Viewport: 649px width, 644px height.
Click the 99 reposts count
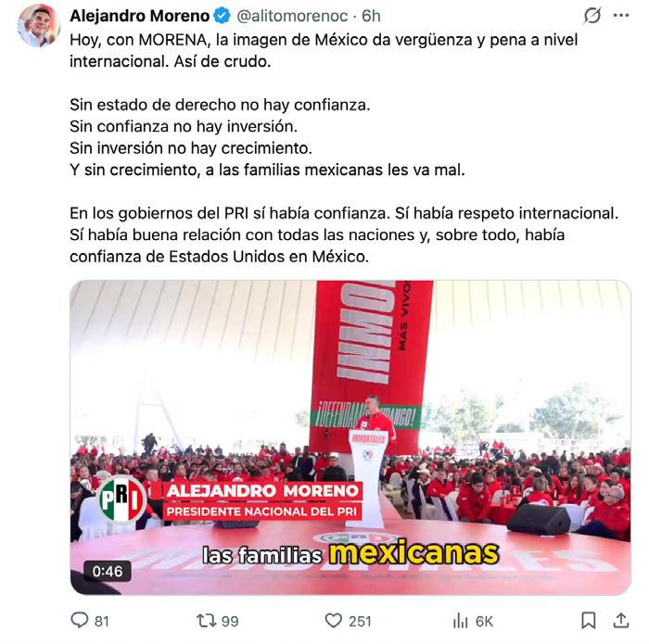230,621
